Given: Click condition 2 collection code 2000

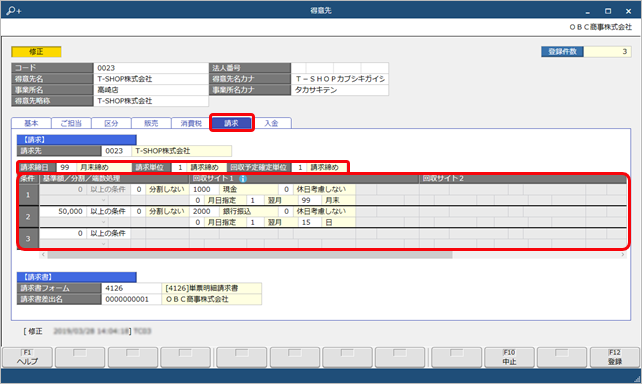Looking at the screenshot, I should (204, 211).
